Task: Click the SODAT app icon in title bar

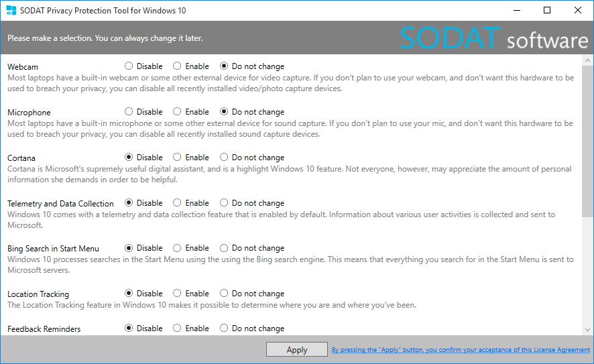Action: [11, 10]
